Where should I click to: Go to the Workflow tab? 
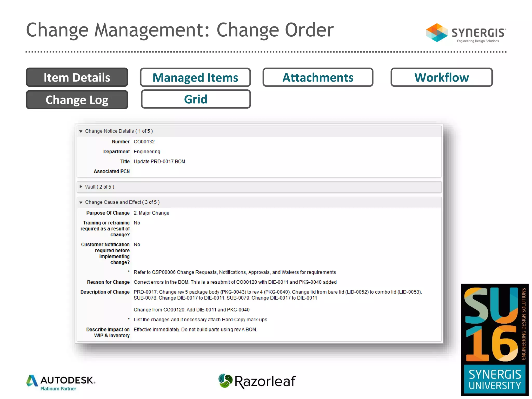[442, 77]
